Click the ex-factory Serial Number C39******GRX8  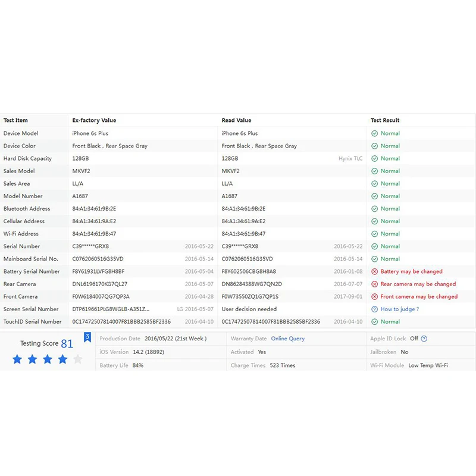pyautogui.click(x=90, y=246)
